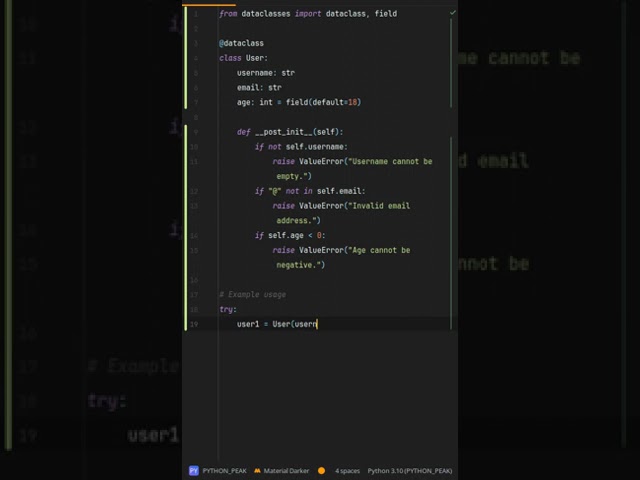Place cursor in 'user1 = User(usern' line

click(277, 324)
